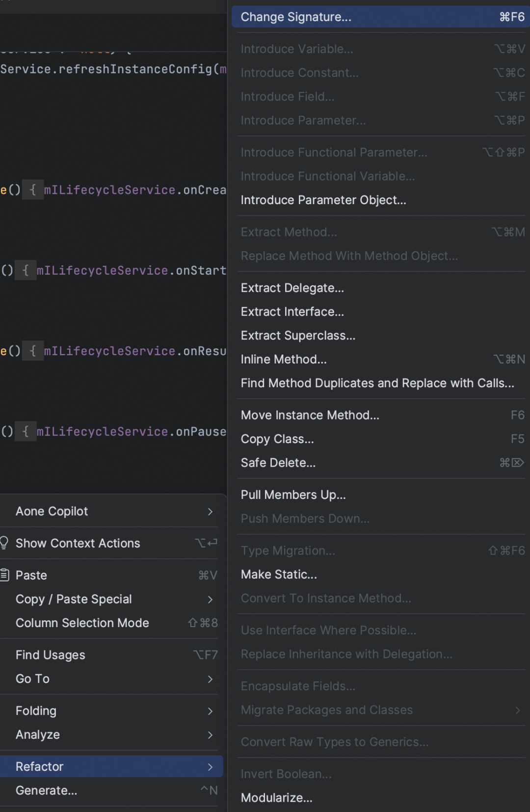The height and width of the screenshot is (812, 530).
Task: Click the lightbulb icon beside Show Context Actions
Action: click(x=4, y=543)
